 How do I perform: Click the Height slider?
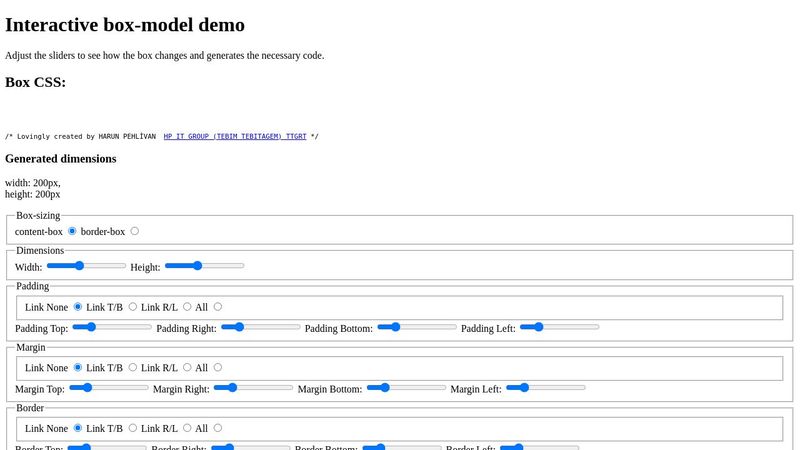pos(204,266)
